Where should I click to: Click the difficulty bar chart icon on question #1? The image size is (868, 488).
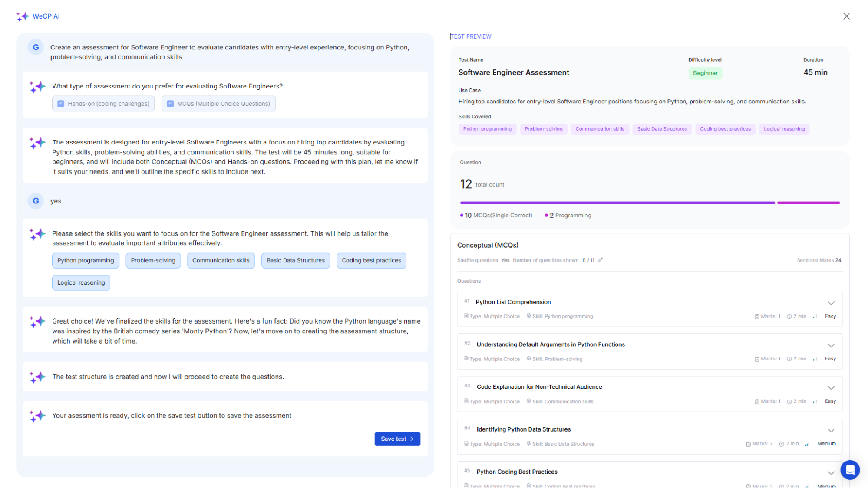pos(815,316)
